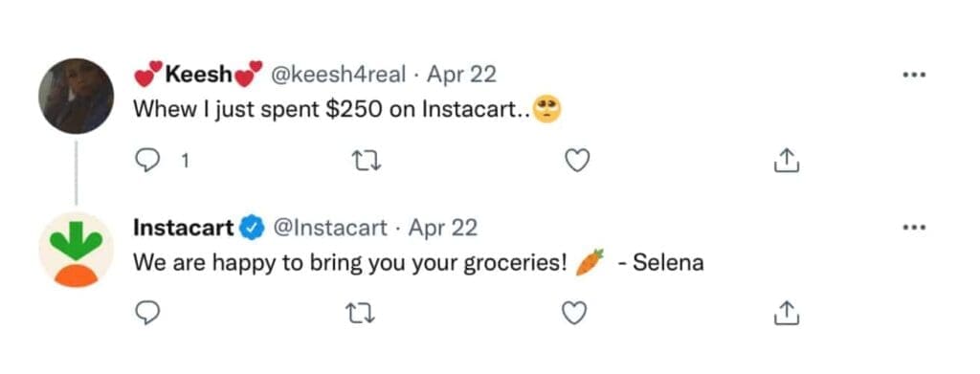The width and height of the screenshot is (980, 374).
Task: Open more options on Keesh's tweet
Action: pos(914,76)
